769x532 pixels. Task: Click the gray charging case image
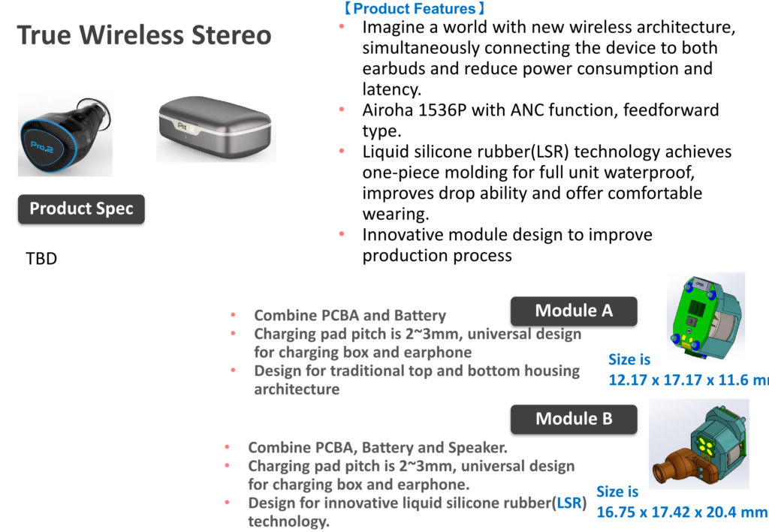pos(216,129)
